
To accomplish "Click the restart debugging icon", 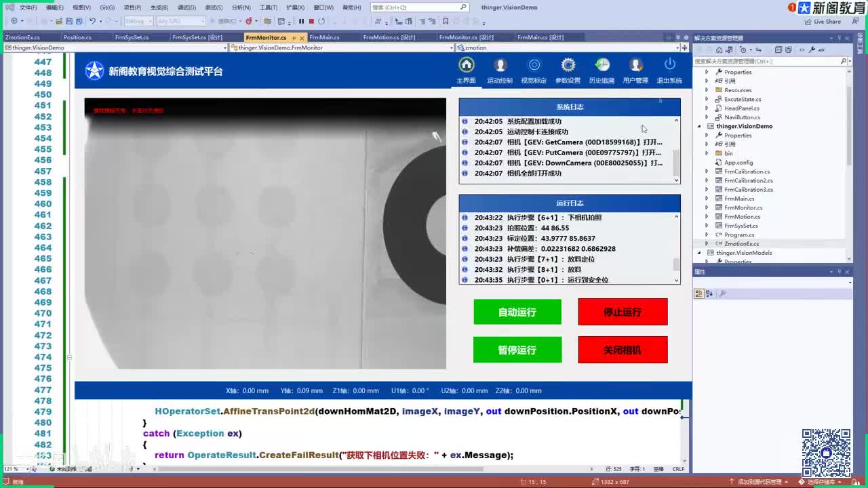I will tap(321, 21).
